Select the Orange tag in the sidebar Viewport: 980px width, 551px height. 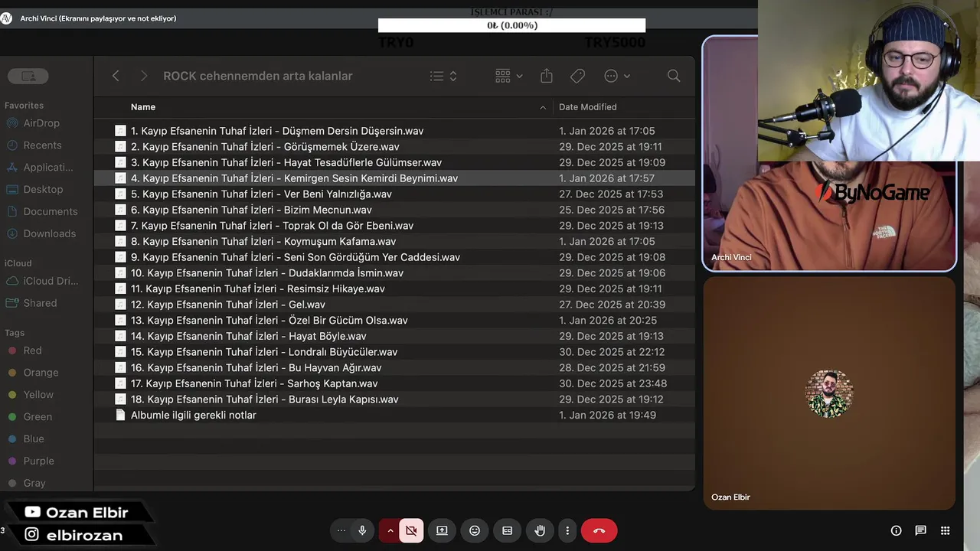(33, 373)
